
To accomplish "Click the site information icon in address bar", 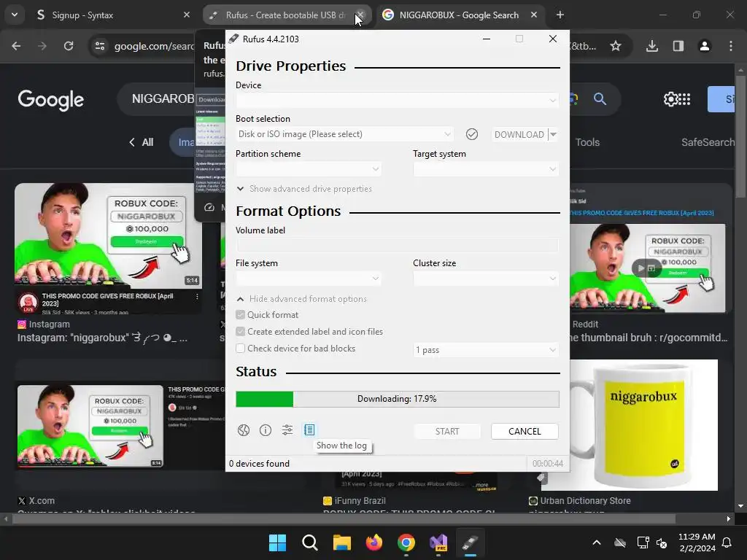I will 100,46.
